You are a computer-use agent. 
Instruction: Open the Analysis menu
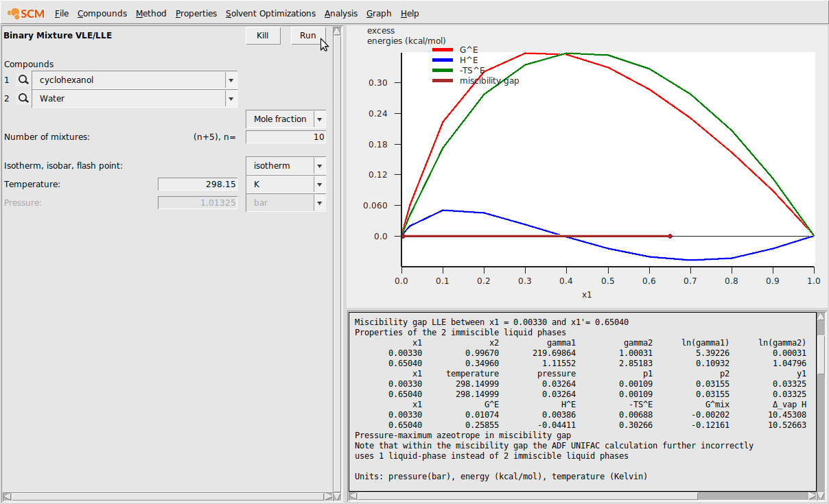pyautogui.click(x=341, y=13)
